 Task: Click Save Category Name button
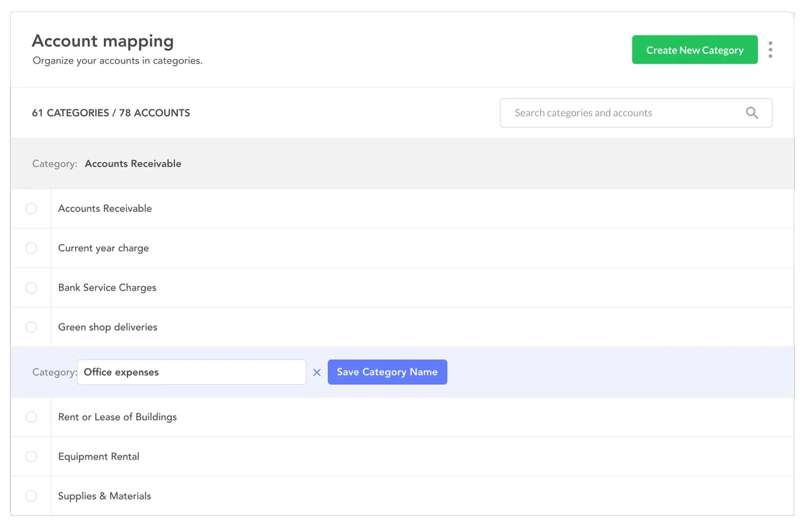[x=387, y=372]
